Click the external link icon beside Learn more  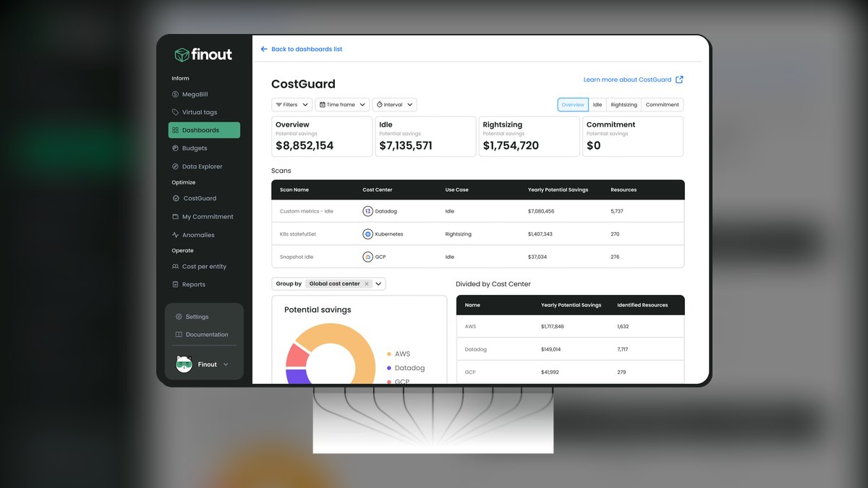pos(679,80)
